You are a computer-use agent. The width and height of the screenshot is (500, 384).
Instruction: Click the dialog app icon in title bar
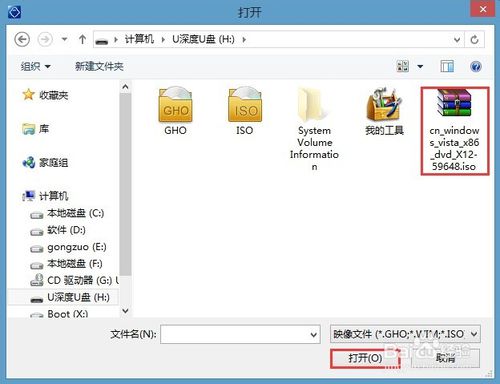pos(15,12)
